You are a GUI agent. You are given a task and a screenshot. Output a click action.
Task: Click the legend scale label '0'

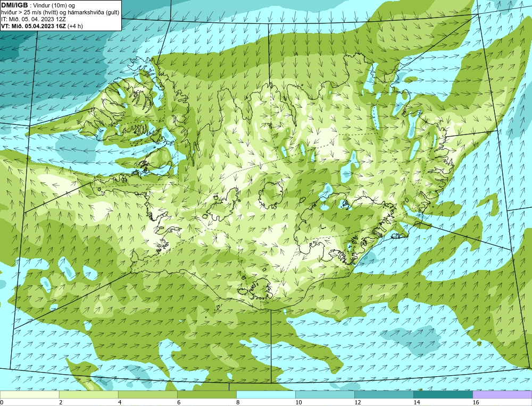coord(2,402)
